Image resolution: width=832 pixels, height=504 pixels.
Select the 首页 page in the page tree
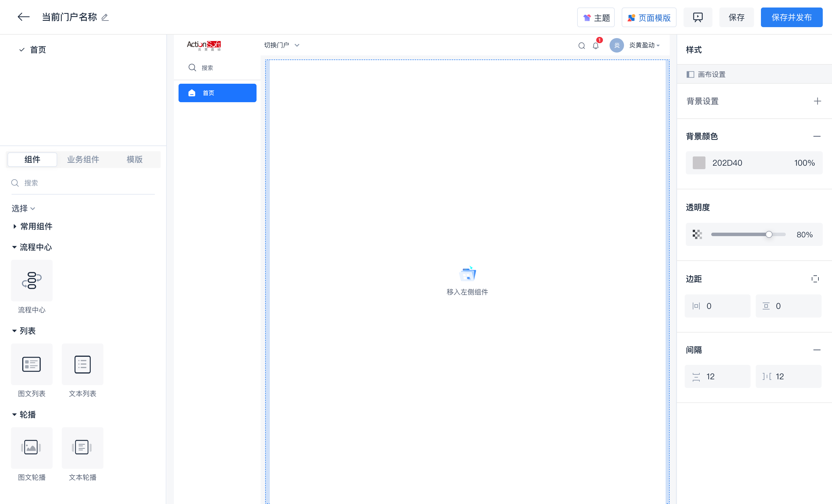(x=38, y=50)
